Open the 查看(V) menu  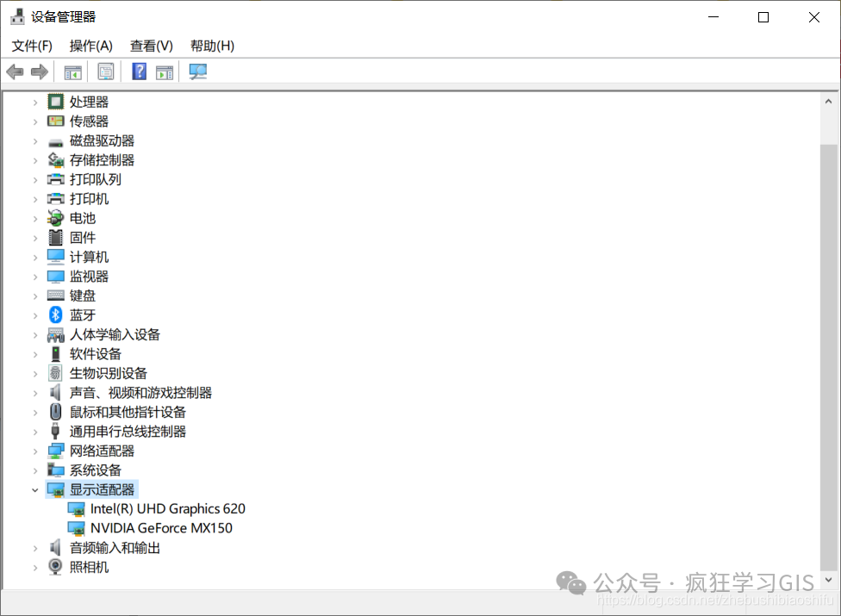click(152, 47)
